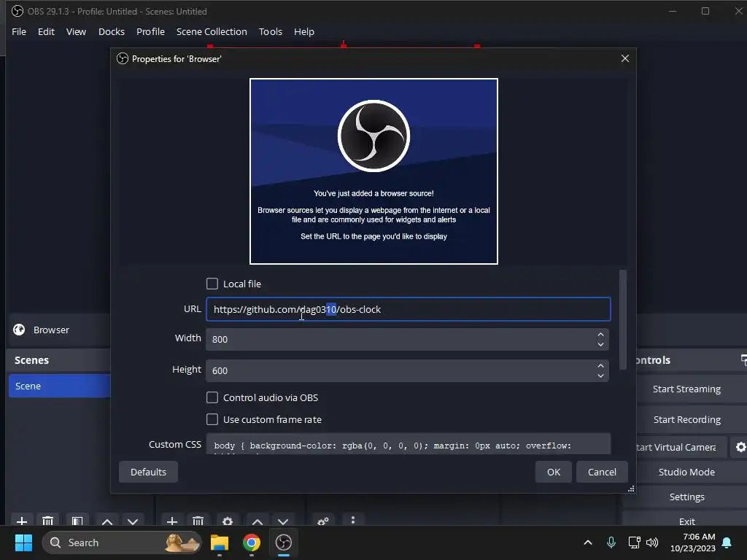
Task: Add a new scene with the plus icon
Action: [22, 521]
